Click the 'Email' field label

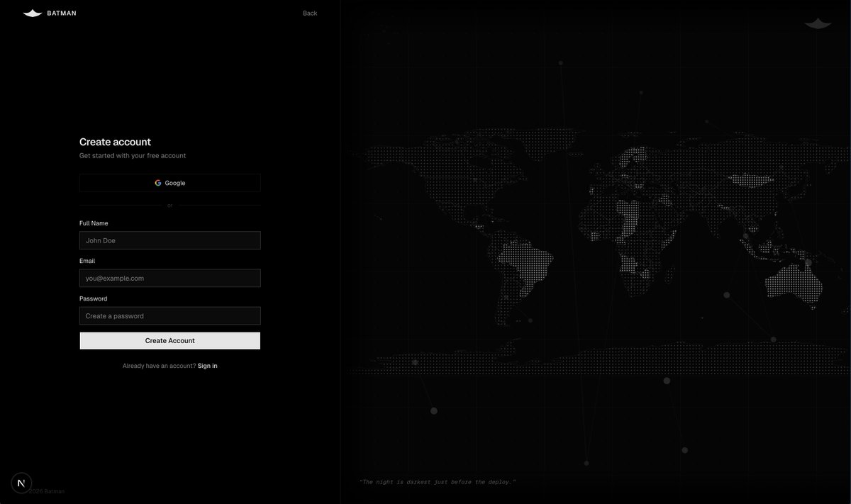[x=87, y=261]
